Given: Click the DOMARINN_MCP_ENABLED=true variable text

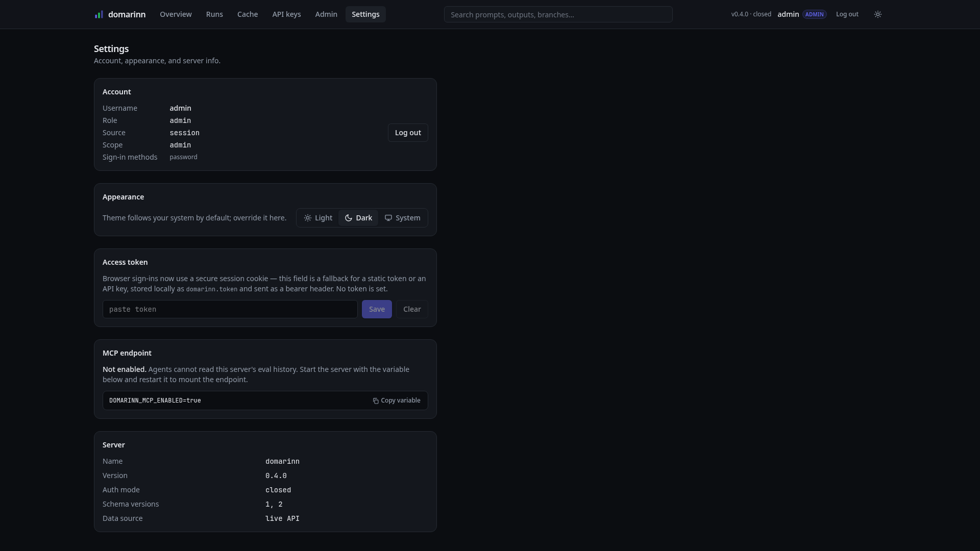Looking at the screenshot, I should (155, 400).
